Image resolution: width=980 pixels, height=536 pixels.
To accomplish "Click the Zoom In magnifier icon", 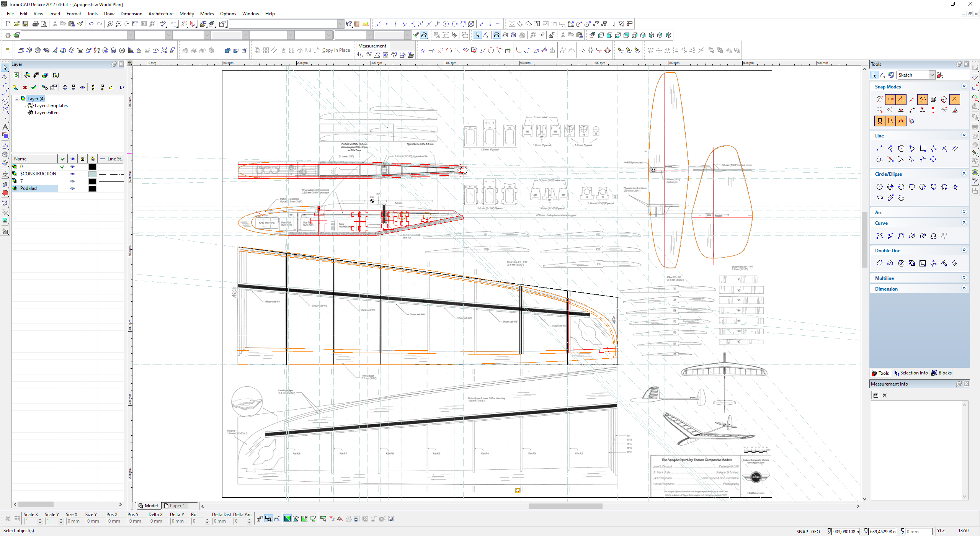I will [110, 24].
